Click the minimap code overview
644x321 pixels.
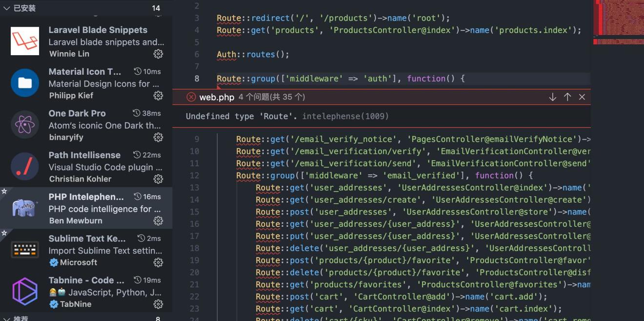point(618,20)
